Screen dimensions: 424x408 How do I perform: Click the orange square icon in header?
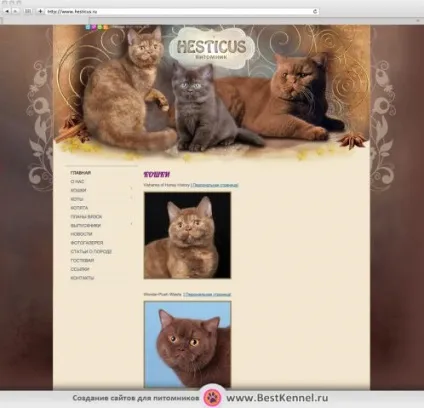[x=106, y=27]
